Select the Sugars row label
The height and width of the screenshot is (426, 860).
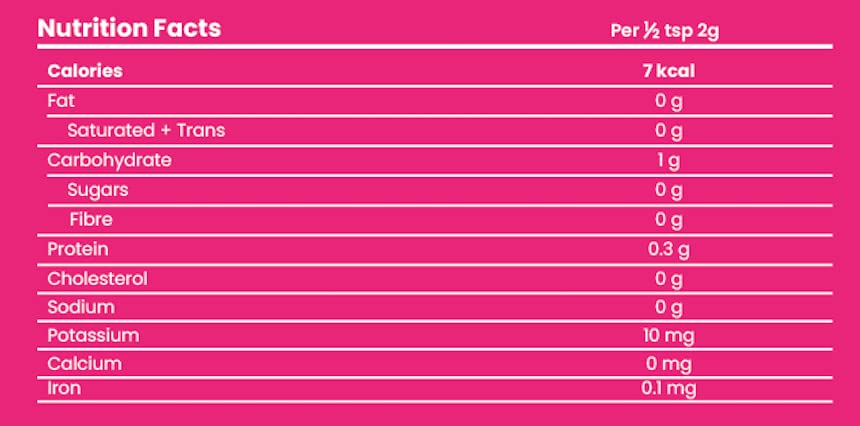click(97, 189)
